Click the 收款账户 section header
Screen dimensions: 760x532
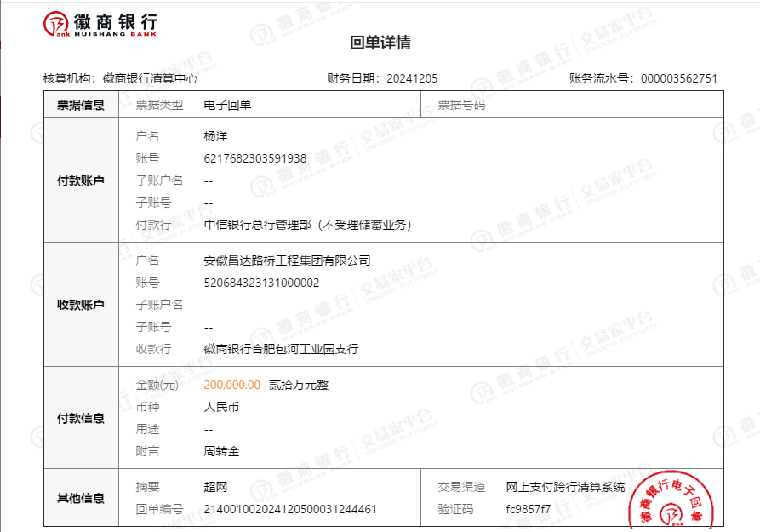(81, 305)
